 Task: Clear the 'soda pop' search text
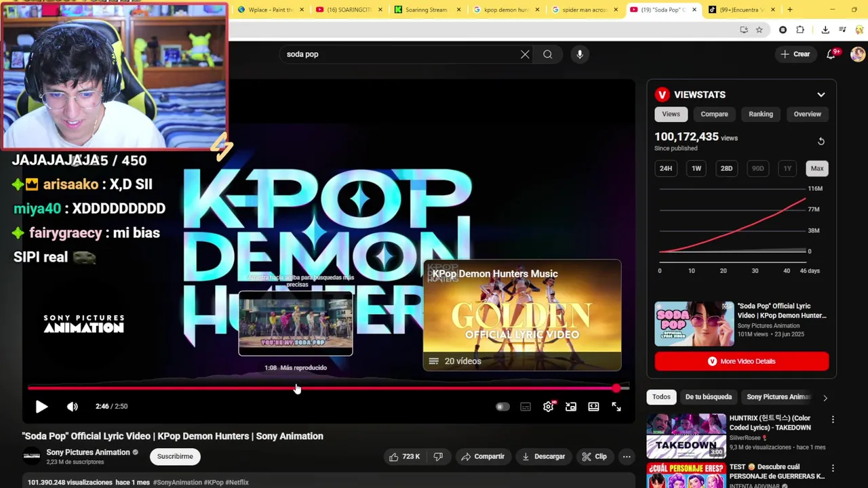tap(525, 54)
